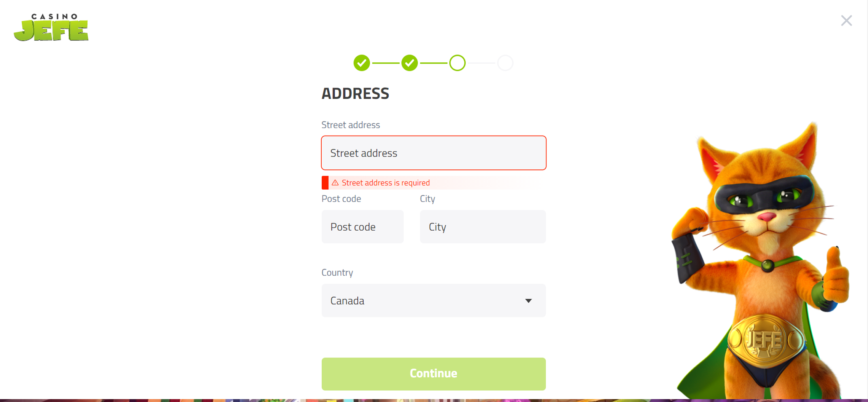Click the current third step circle

click(x=457, y=63)
